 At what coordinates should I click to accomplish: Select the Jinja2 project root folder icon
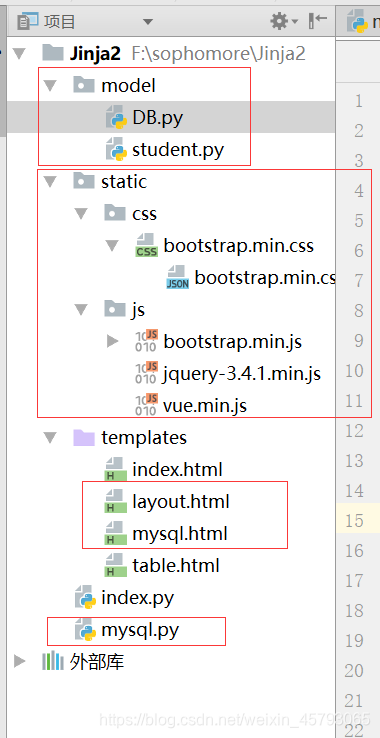pyautogui.click(x=53, y=53)
